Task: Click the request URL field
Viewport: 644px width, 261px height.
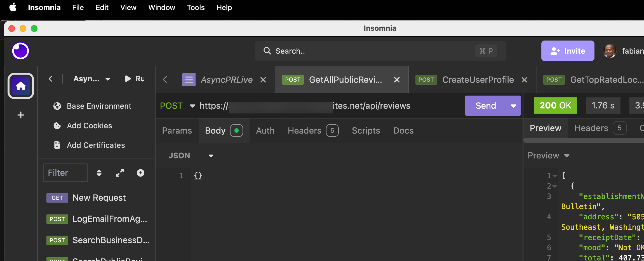Action: click(x=330, y=106)
